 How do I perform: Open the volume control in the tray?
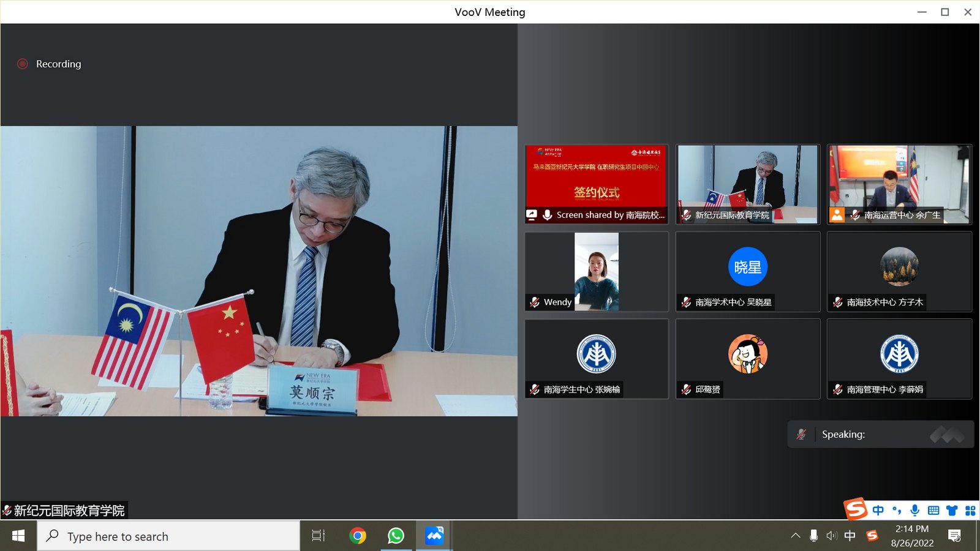pyautogui.click(x=832, y=536)
